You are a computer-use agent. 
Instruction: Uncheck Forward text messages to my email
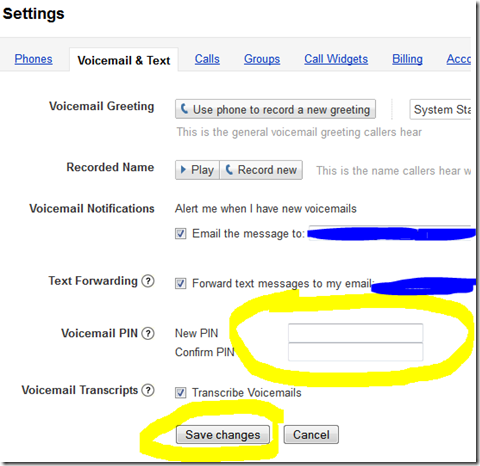[181, 284]
